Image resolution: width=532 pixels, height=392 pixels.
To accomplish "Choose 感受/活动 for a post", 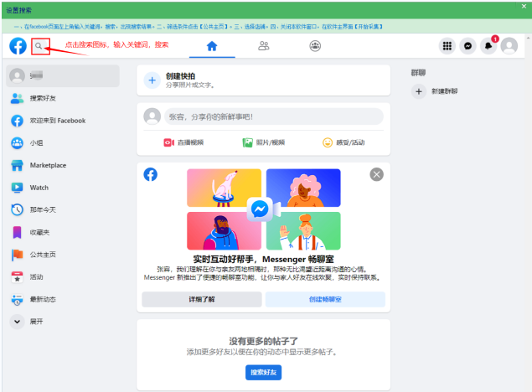I will click(x=343, y=142).
